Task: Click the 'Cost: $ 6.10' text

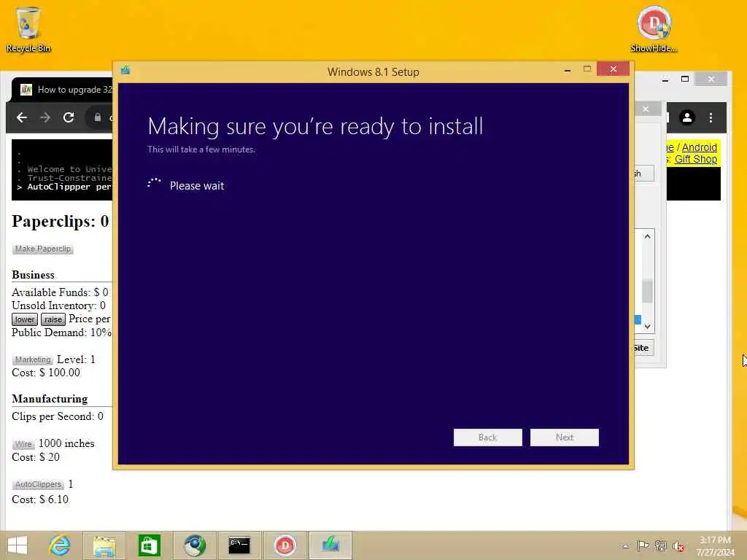Action: 40,499
